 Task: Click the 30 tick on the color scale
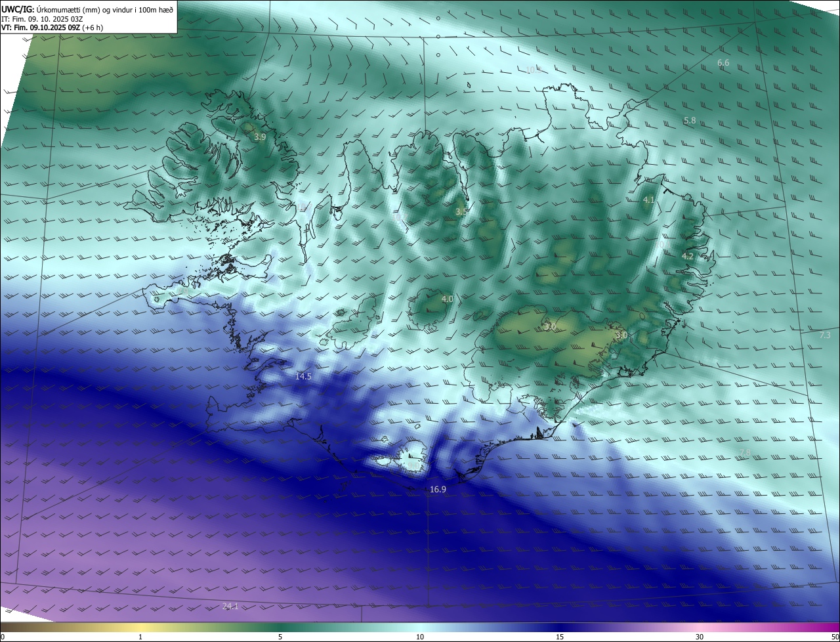pyautogui.click(x=700, y=637)
